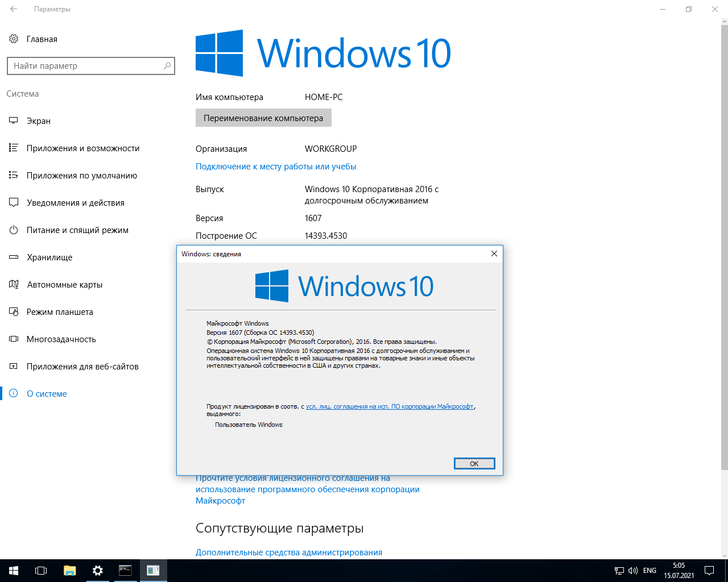Click the back arrow in Settings title bar
The width and height of the screenshot is (728, 582).
pos(14,9)
